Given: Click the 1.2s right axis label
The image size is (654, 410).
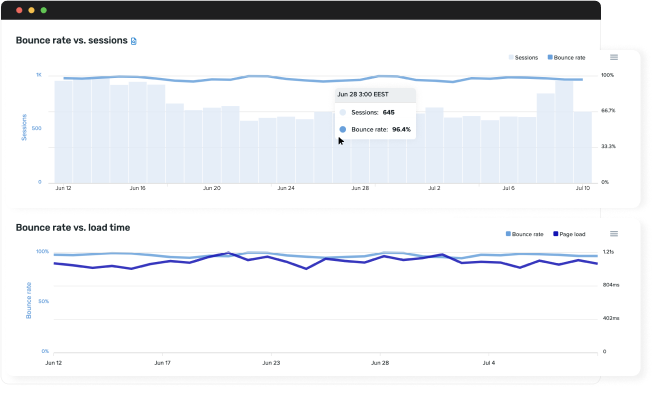Looking at the screenshot, I should click(608, 252).
